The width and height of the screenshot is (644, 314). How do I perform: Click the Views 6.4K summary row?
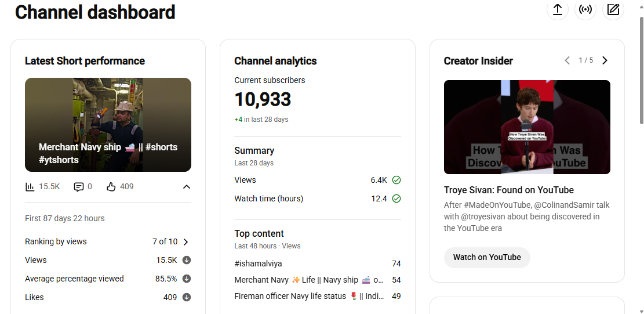(x=318, y=180)
